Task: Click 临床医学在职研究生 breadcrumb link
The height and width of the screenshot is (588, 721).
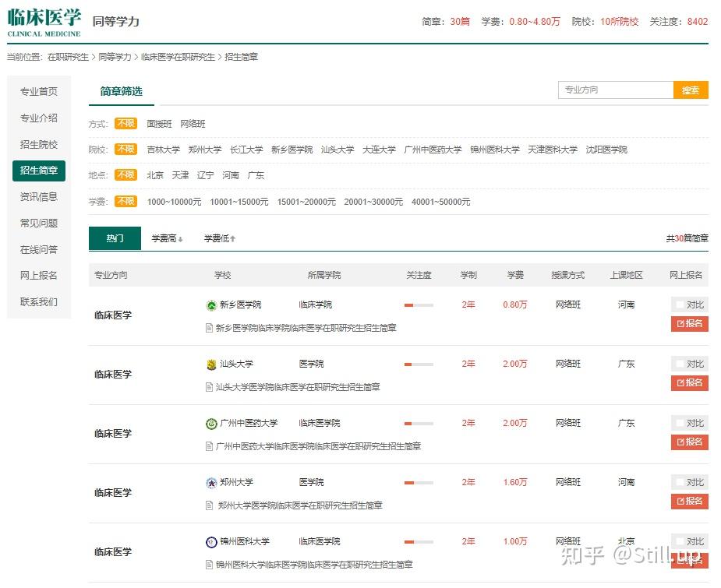Action: click(178, 57)
